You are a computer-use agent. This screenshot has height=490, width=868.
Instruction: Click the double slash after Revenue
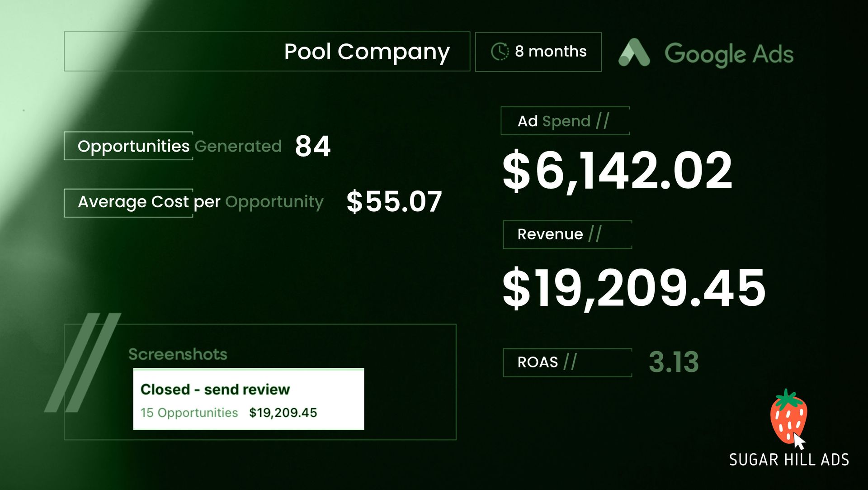coord(595,234)
